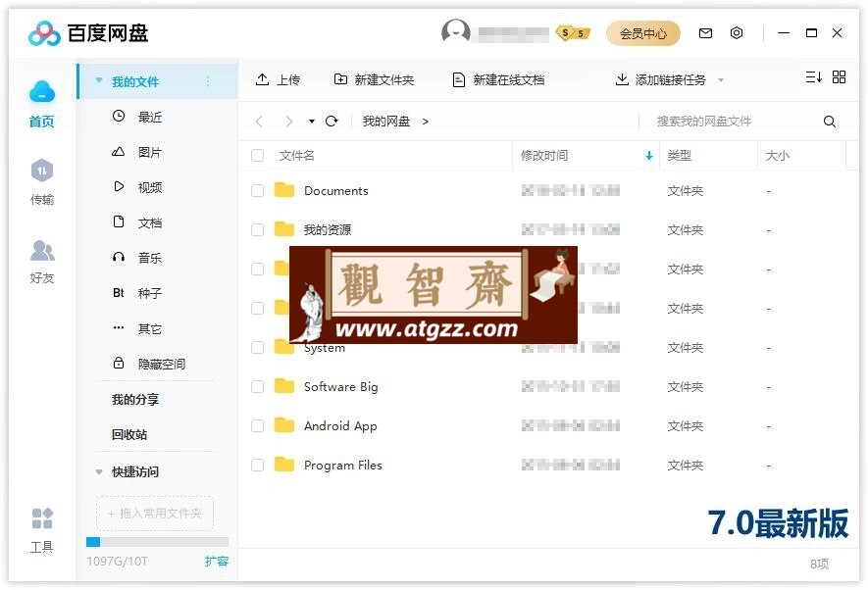Open the navigation history dropdown arrow
Screen dimensions: 868x590
click(312, 122)
